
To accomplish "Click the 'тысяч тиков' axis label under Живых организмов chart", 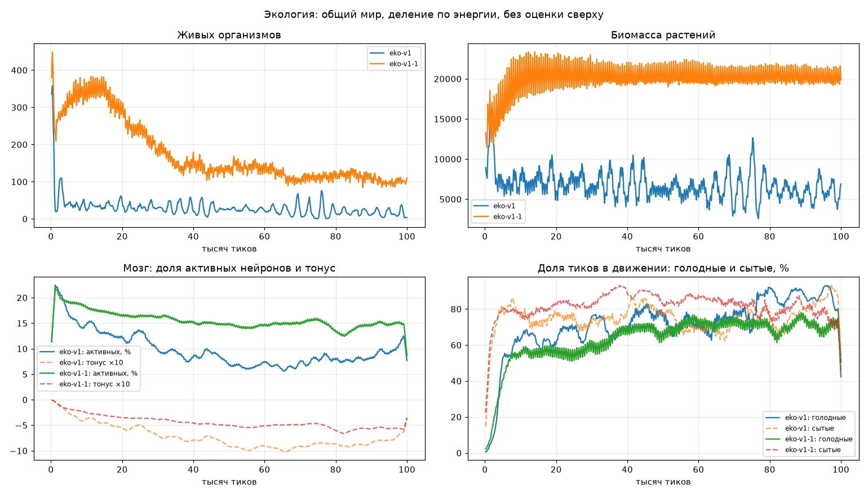I will coord(229,249).
